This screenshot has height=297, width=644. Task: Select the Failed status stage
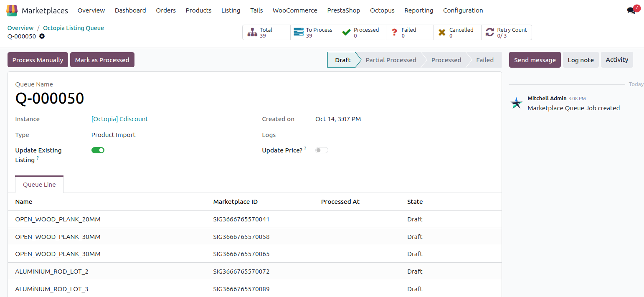(x=485, y=60)
